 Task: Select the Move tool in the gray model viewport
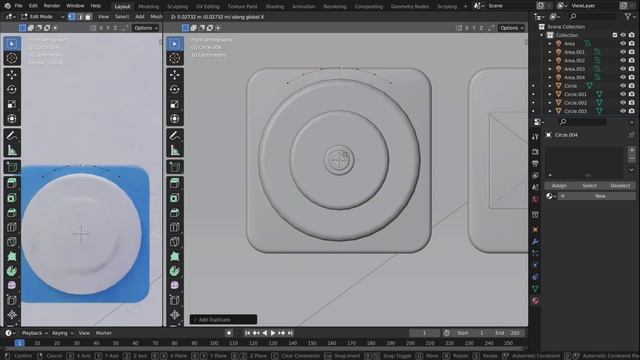click(175, 75)
